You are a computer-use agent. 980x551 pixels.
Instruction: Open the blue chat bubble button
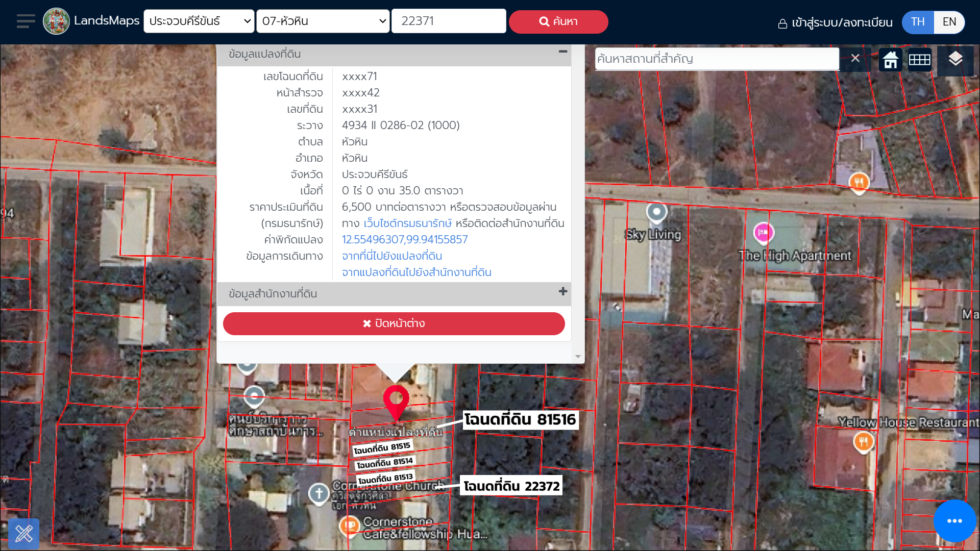point(954,521)
